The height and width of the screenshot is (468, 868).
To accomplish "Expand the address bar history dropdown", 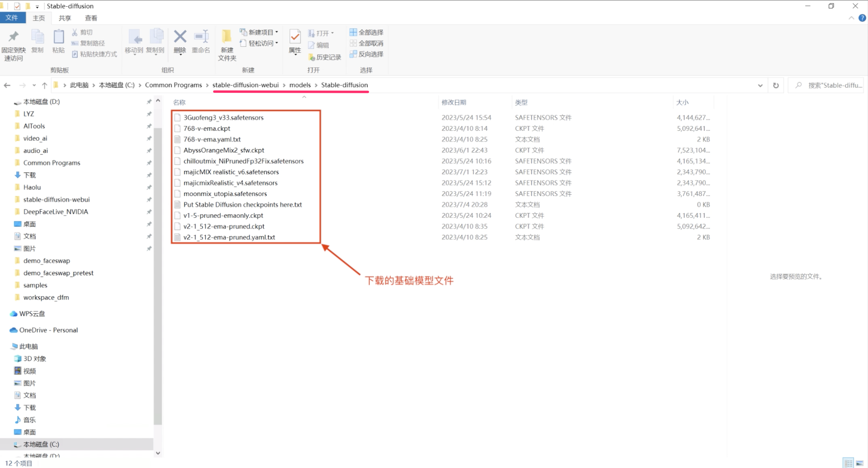I will [760, 85].
